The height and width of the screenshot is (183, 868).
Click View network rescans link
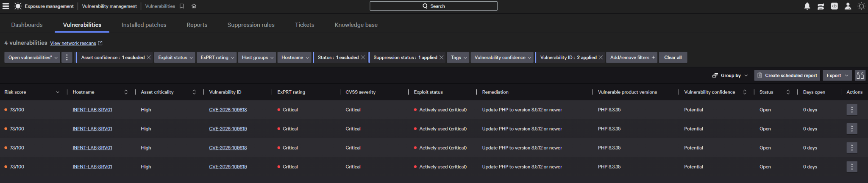[76, 43]
